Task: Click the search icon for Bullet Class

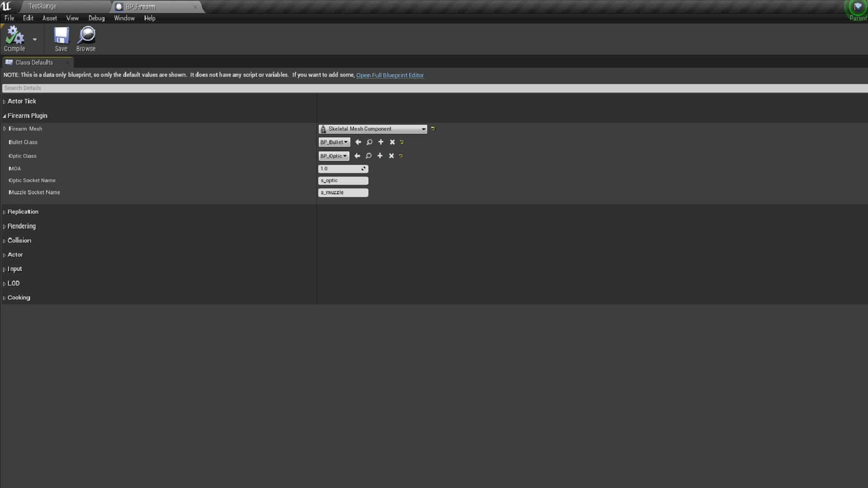Action: (370, 142)
